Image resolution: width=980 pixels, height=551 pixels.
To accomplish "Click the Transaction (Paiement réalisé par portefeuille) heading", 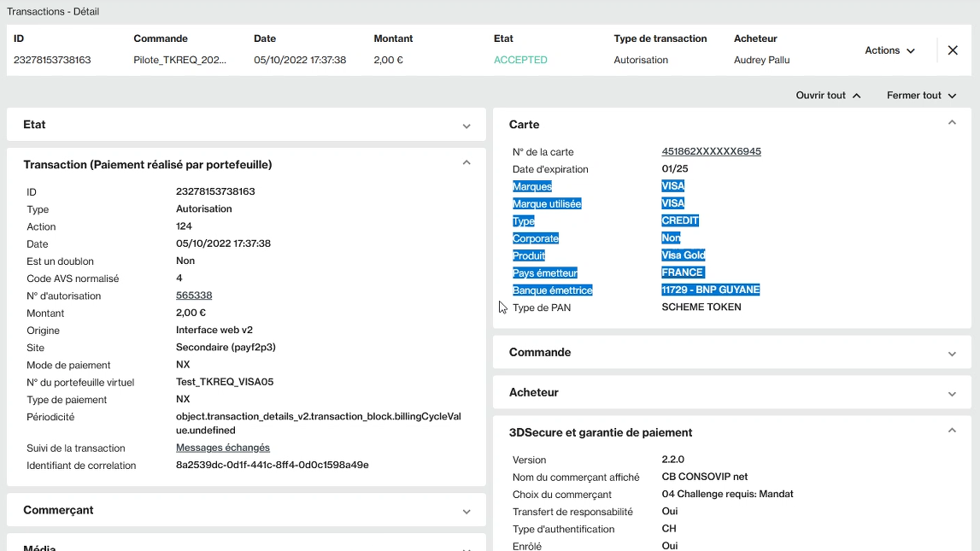I will click(148, 165).
